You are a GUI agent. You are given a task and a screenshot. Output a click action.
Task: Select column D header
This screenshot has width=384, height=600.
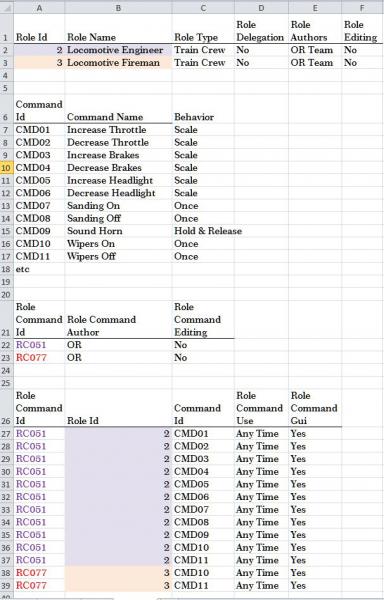[261, 8]
